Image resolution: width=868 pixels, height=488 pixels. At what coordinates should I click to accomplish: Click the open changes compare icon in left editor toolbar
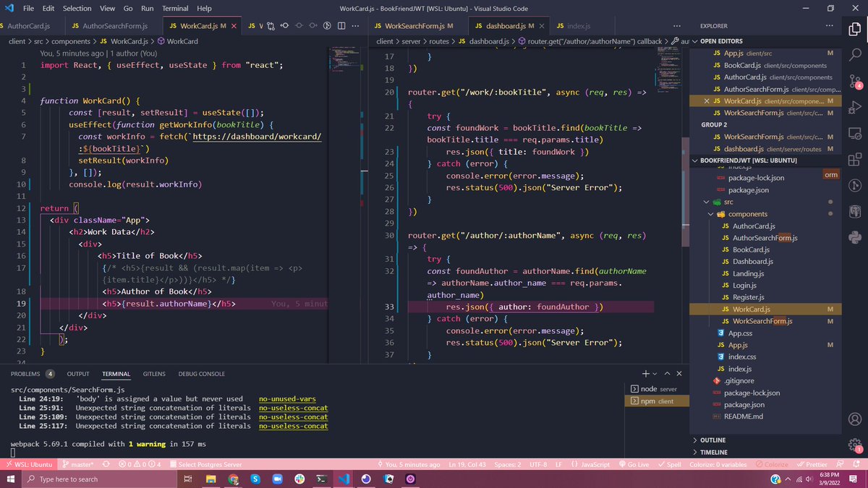(x=271, y=26)
